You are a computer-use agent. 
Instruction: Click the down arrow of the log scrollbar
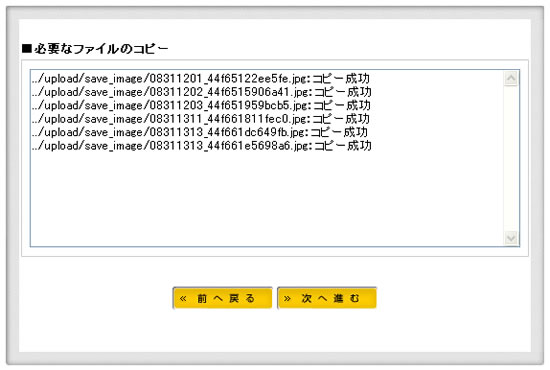click(x=511, y=238)
